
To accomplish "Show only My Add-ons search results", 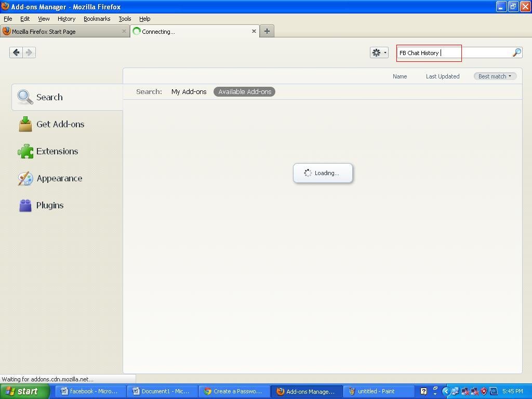I will (x=189, y=91).
